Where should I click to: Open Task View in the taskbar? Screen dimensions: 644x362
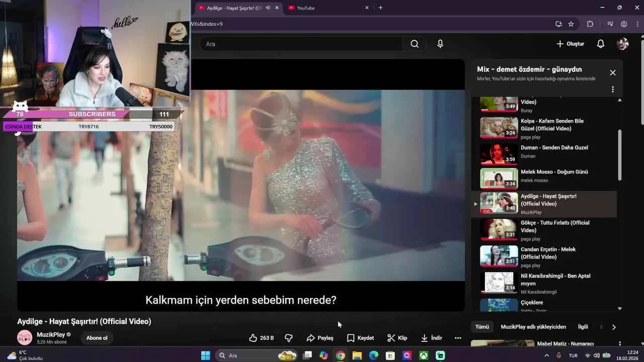[x=307, y=355]
